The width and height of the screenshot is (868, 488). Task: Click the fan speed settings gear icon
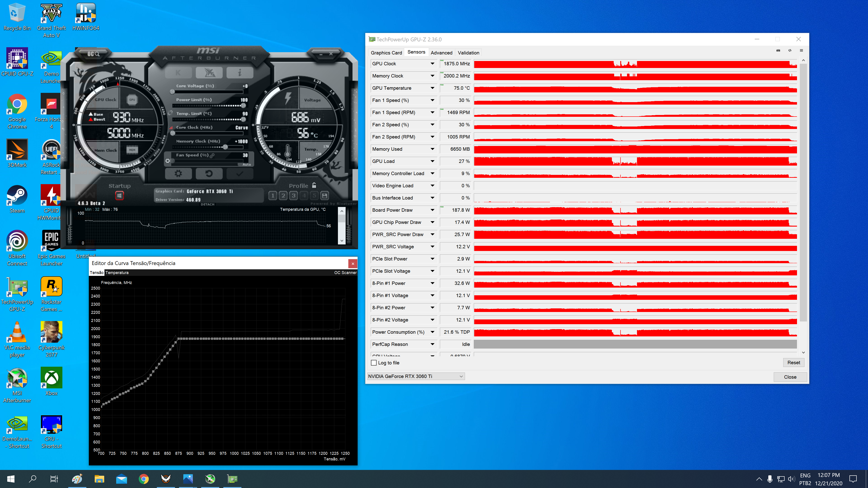(x=167, y=161)
